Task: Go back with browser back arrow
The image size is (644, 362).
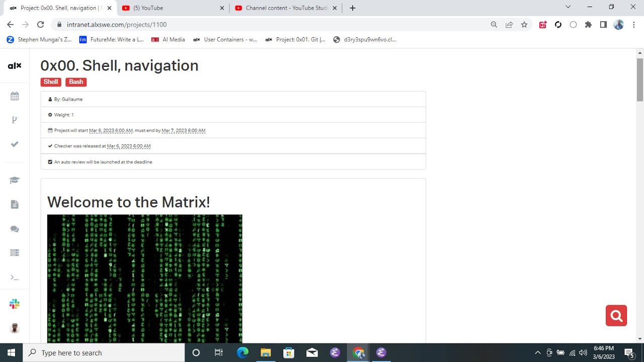Action: tap(10, 25)
